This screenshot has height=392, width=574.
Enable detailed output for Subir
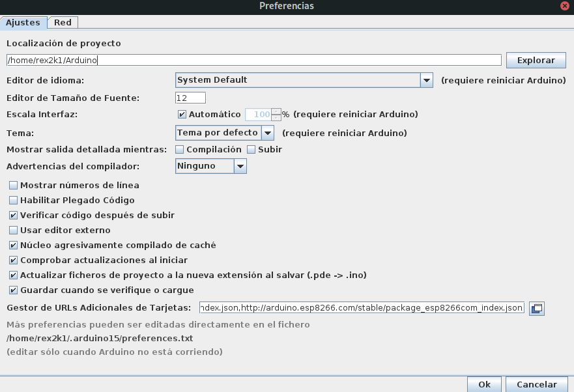[x=251, y=150]
